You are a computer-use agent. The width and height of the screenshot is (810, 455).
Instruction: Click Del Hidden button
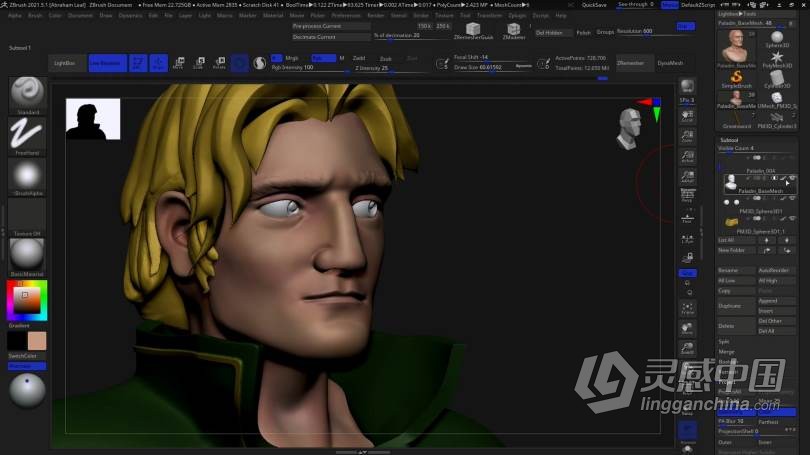(553, 33)
